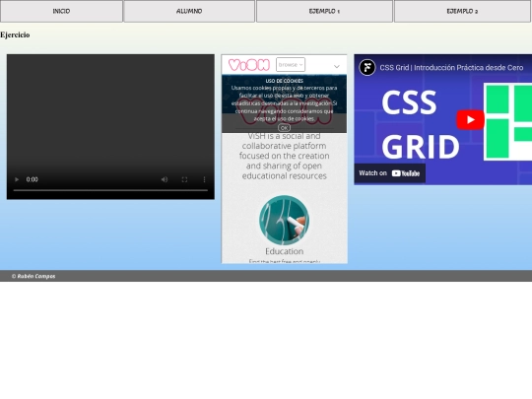Mute the video player volume
Image resolution: width=532 pixels, height=399 pixels.
coord(165,179)
